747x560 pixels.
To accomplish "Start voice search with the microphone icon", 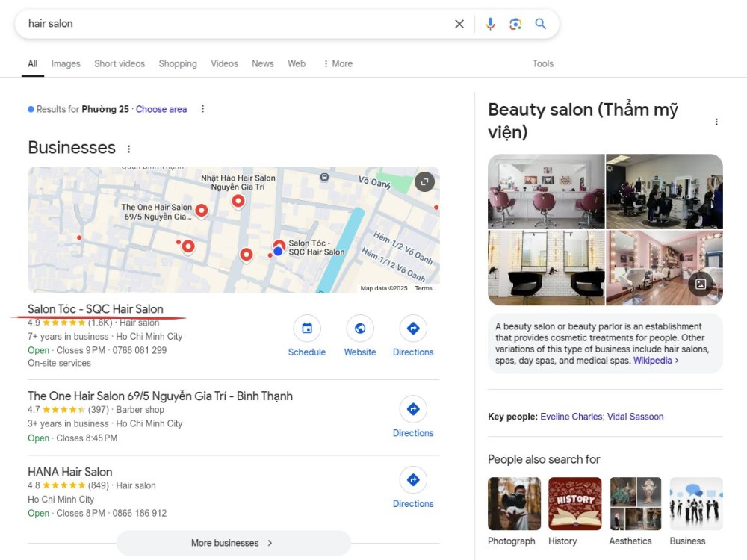I will coord(490,24).
